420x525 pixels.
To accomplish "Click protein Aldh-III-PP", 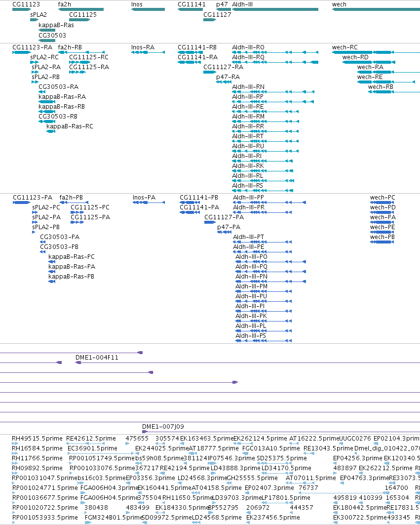I will point(248,198).
